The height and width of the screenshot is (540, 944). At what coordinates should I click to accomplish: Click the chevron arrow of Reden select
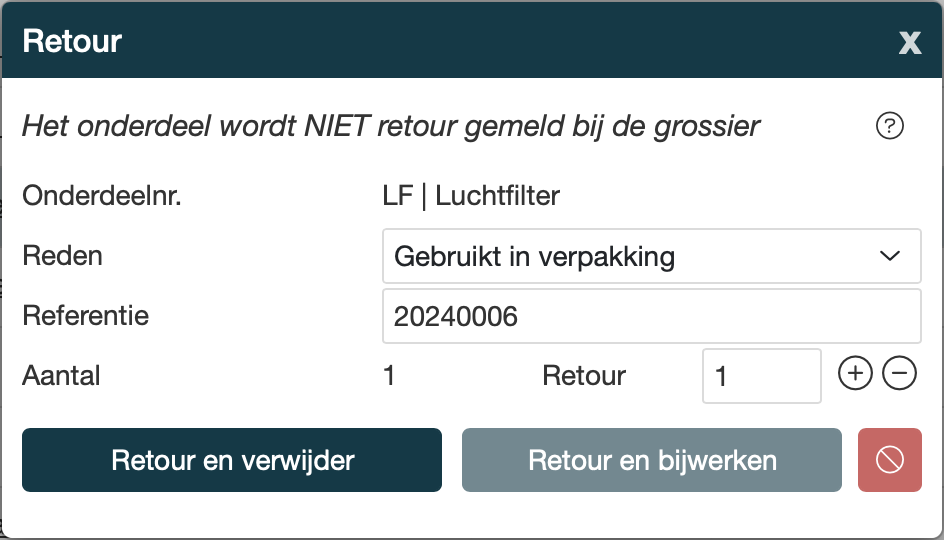(x=889, y=257)
